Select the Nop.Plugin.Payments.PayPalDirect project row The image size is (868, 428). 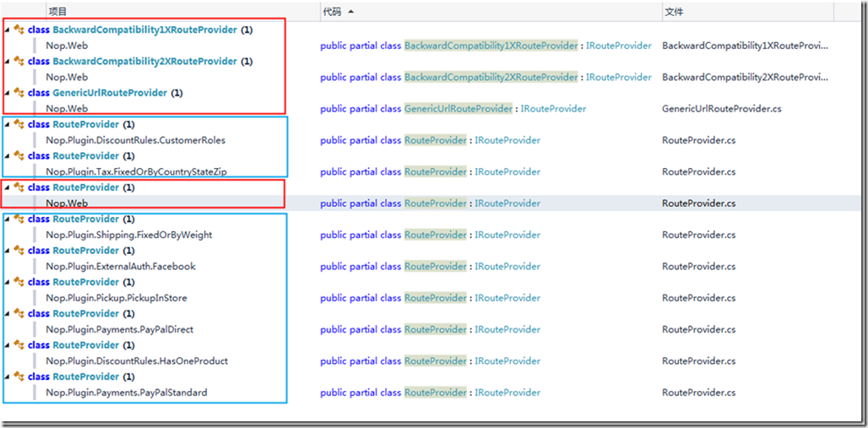point(120,329)
